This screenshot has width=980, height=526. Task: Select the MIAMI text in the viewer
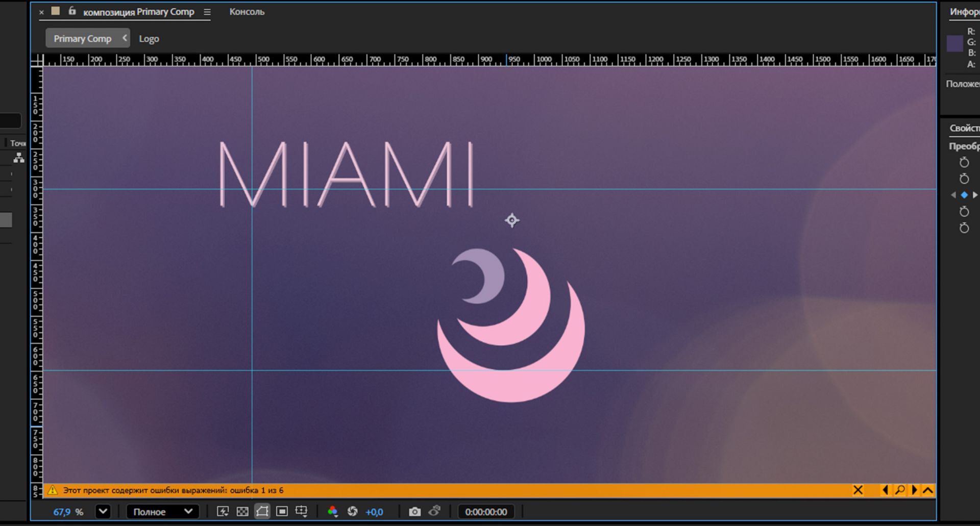[x=347, y=174]
